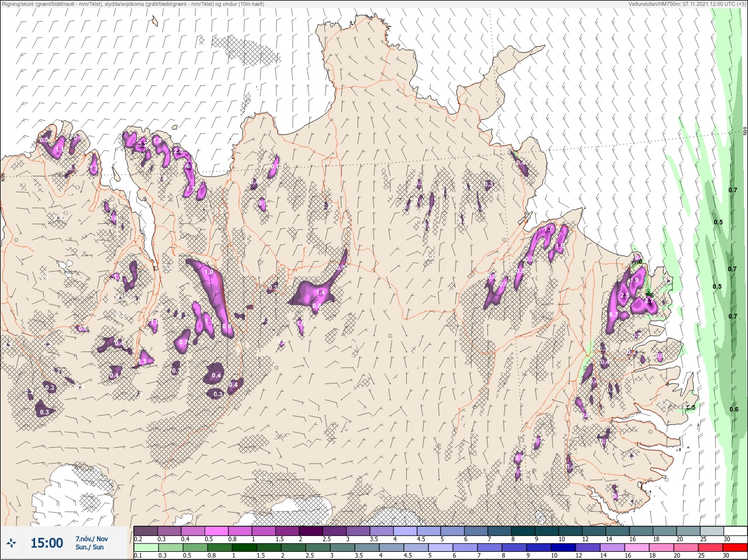
Task: Select the bright red legend swatch labeled 30
Action: tap(735, 548)
